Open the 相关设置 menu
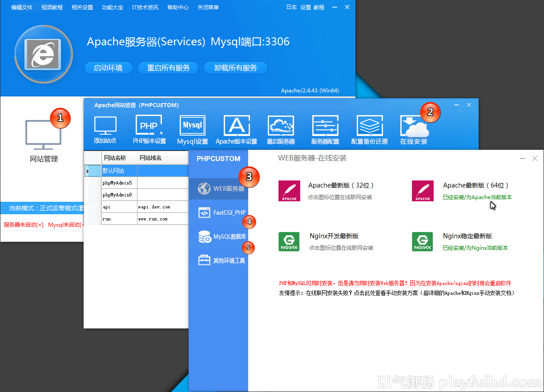Image resolution: width=544 pixels, height=392 pixels. (x=82, y=8)
